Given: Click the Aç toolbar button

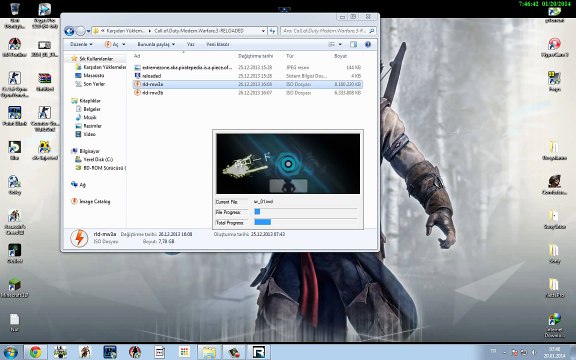Looking at the screenshot, I should [112, 44].
